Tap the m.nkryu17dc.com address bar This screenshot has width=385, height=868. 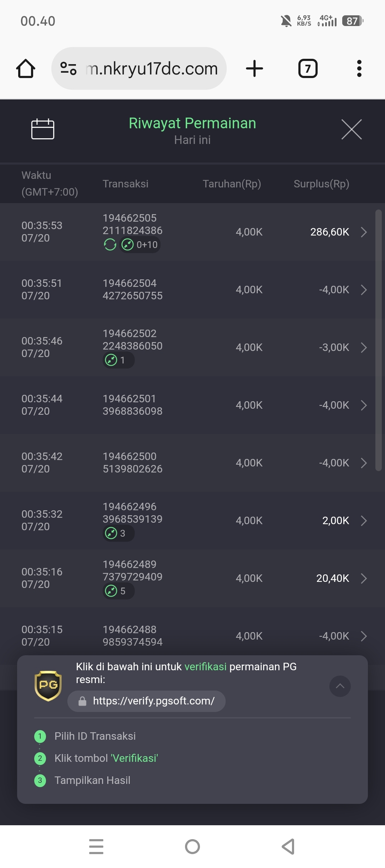coord(152,68)
